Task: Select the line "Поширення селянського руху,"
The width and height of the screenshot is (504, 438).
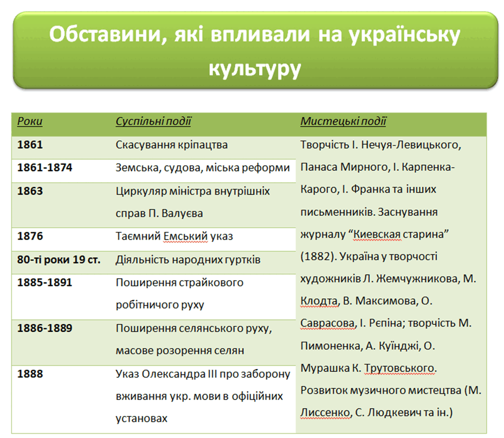Action: click(194, 328)
